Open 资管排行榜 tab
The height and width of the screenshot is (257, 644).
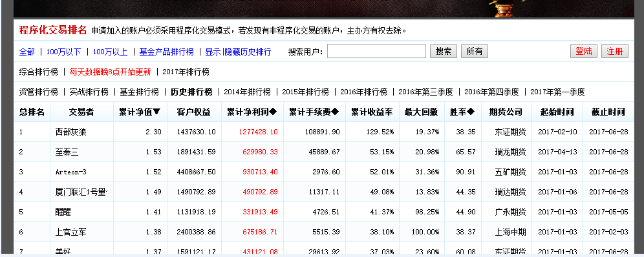click(39, 92)
